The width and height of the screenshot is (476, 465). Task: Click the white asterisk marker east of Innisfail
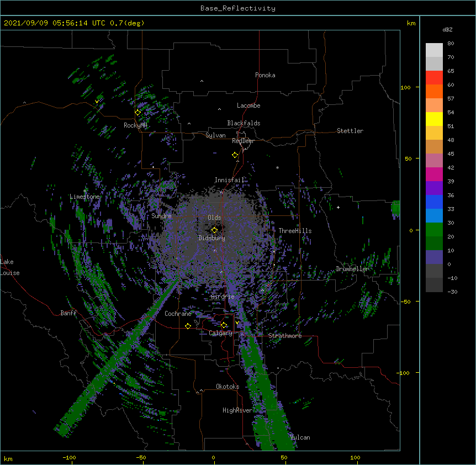click(277, 167)
